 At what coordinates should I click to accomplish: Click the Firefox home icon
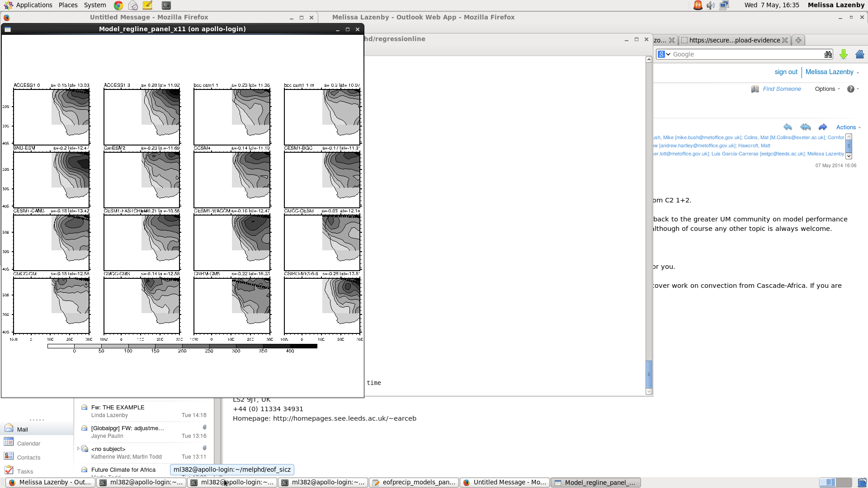pyautogui.click(x=860, y=54)
